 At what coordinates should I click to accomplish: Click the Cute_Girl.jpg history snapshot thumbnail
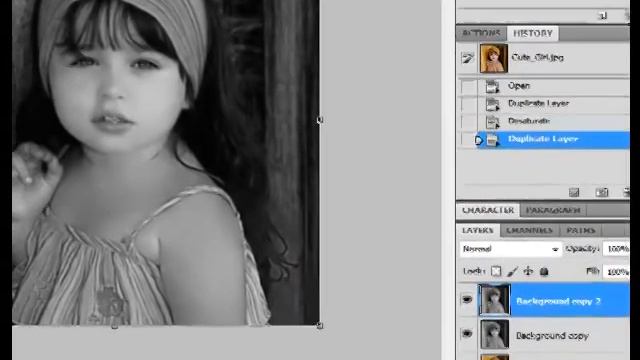point(493,58)
